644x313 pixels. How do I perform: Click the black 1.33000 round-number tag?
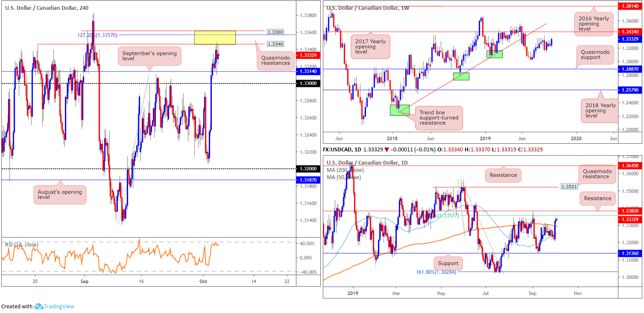[308, 84]
